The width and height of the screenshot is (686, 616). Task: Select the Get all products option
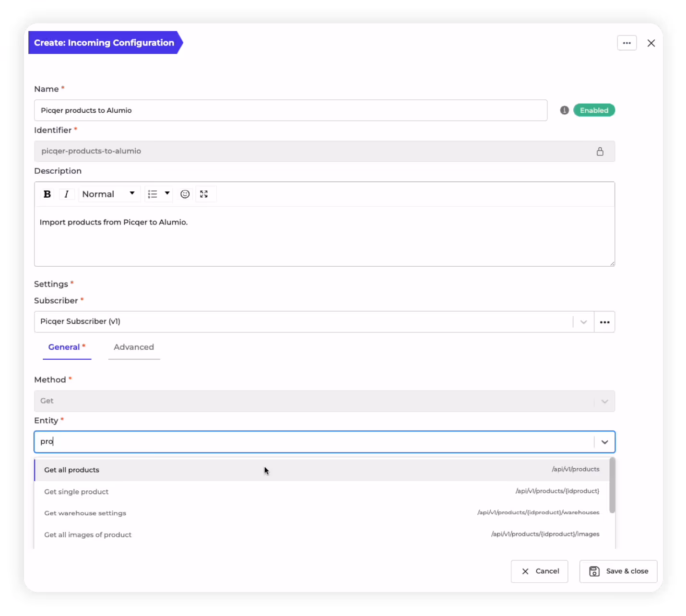coord(322,470)
